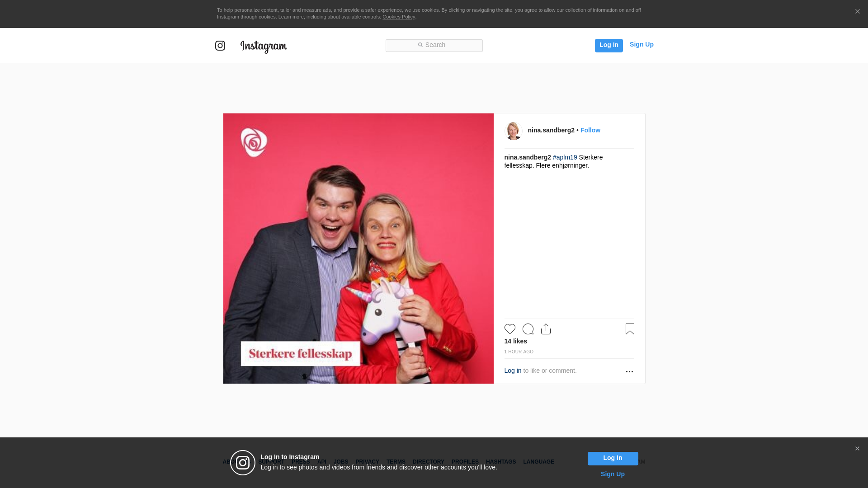This screenshot has width=868, height=488.
Task: Click Log In button in bottom banner
Action: click(613, 459)
